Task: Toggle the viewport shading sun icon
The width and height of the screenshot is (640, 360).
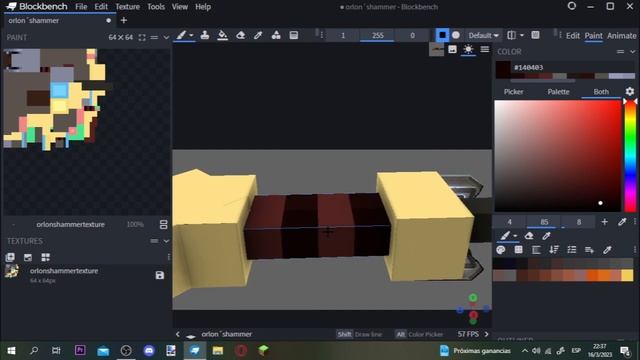Action: (468, 49)
